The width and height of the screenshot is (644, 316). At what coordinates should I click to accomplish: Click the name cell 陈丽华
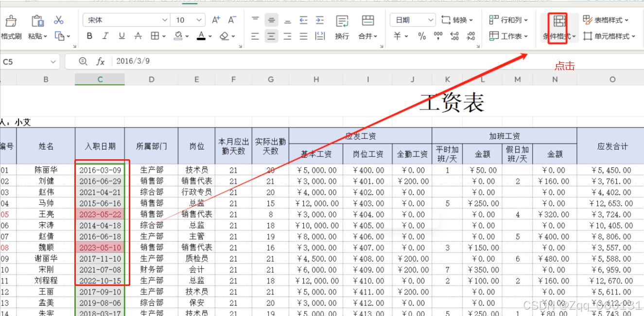click(46, 170)
